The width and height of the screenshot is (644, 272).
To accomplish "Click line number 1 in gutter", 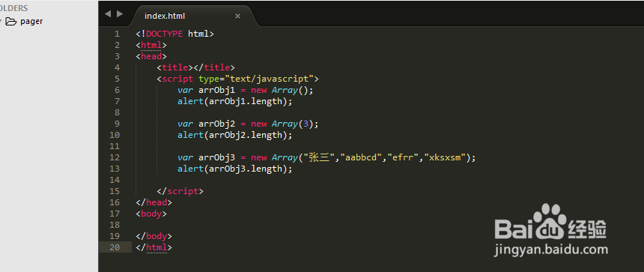I will pos(117,34).
